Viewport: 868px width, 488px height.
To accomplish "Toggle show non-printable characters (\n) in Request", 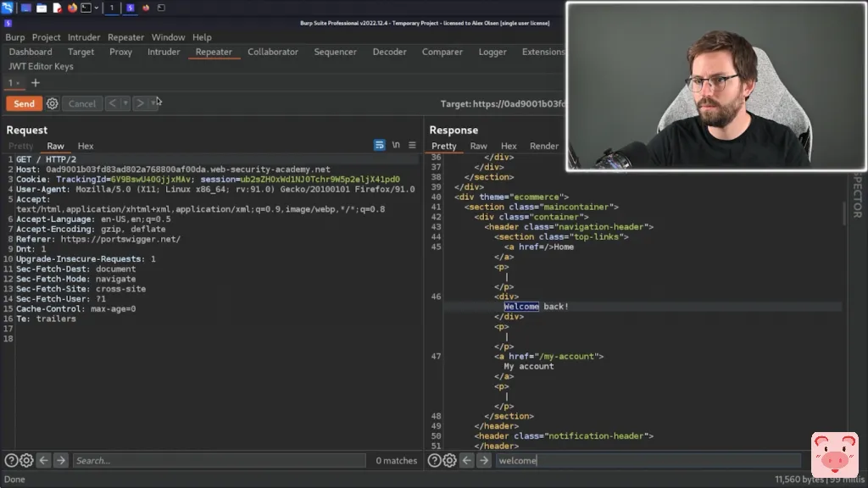I will pos(396,146).
